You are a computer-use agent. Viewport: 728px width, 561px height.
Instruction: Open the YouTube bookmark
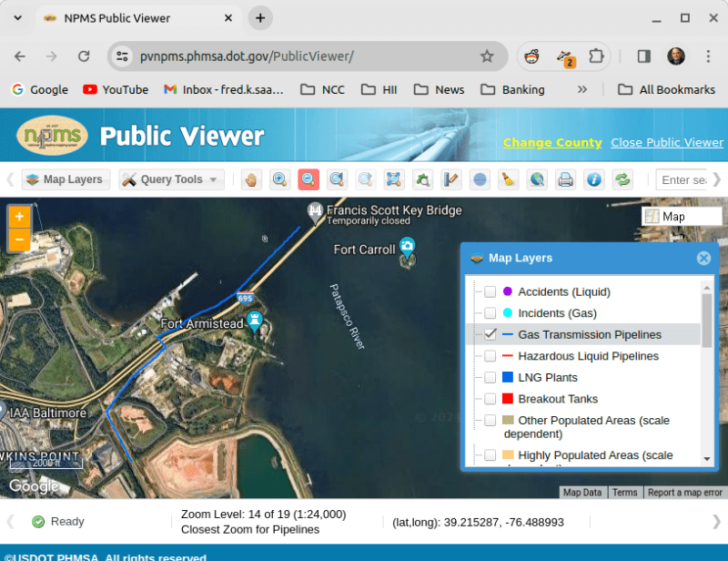point(116,89)
